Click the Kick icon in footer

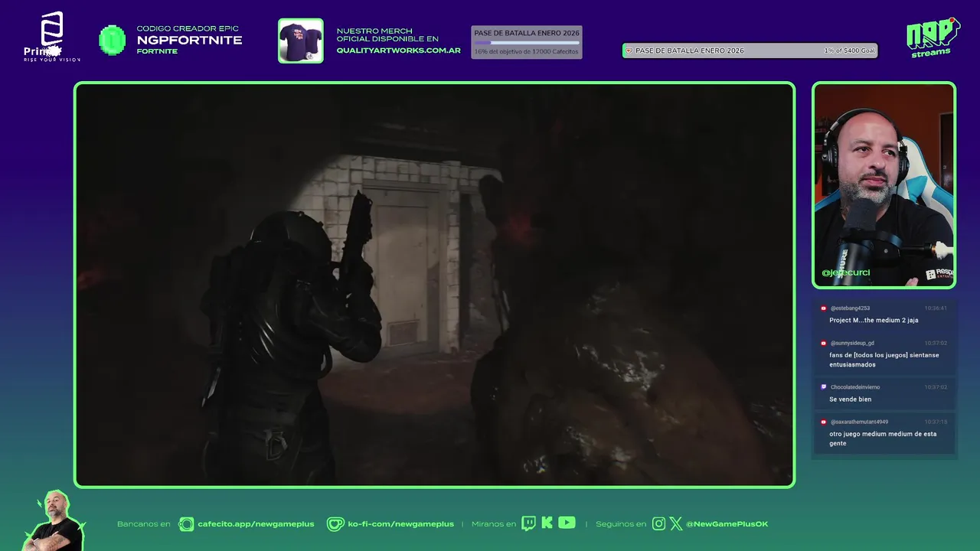click(x=547, y=523)
